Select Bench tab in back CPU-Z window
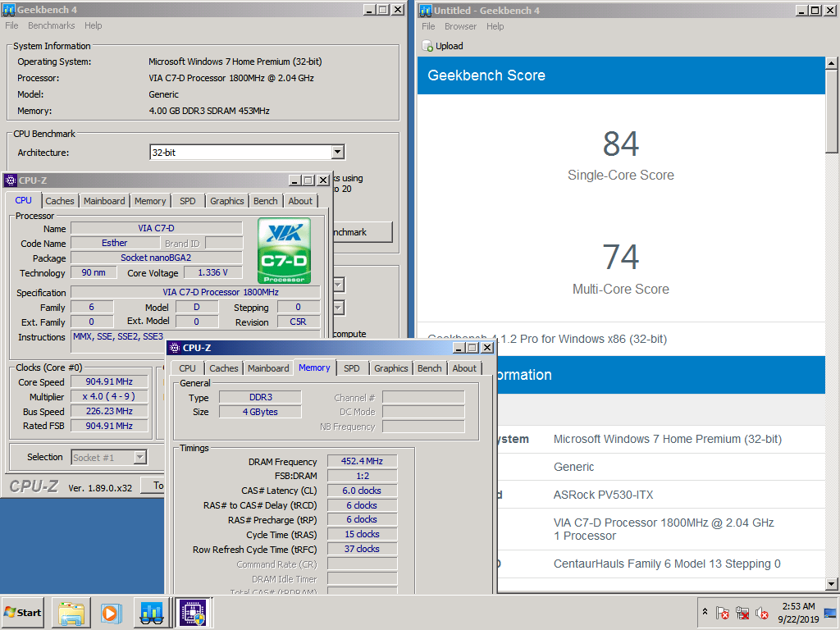The image size is (840, 630). tap(266, 201)
